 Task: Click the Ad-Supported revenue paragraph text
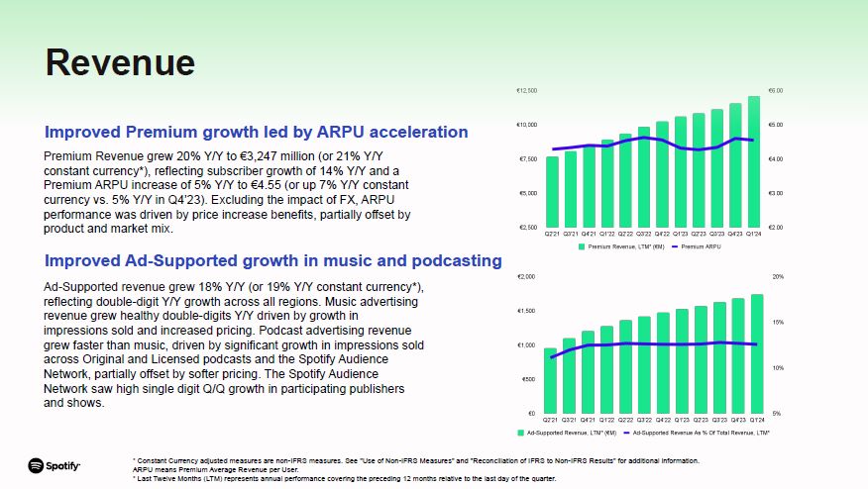(235, 343)
